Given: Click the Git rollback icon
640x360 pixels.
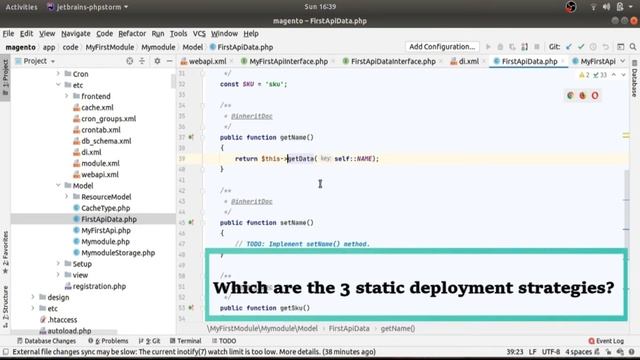Looking at the screenshot, I should point(606,47).
